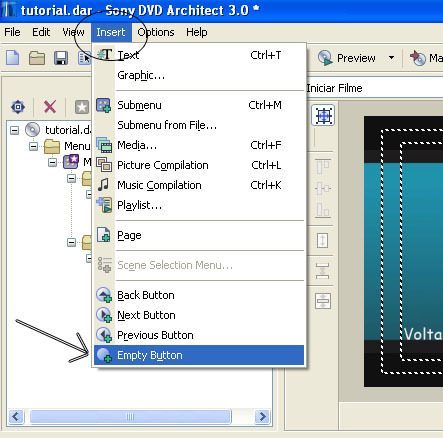Click the red X delete icon
Viewport: 443px width, 438px height.
click(x=50, y=107)
